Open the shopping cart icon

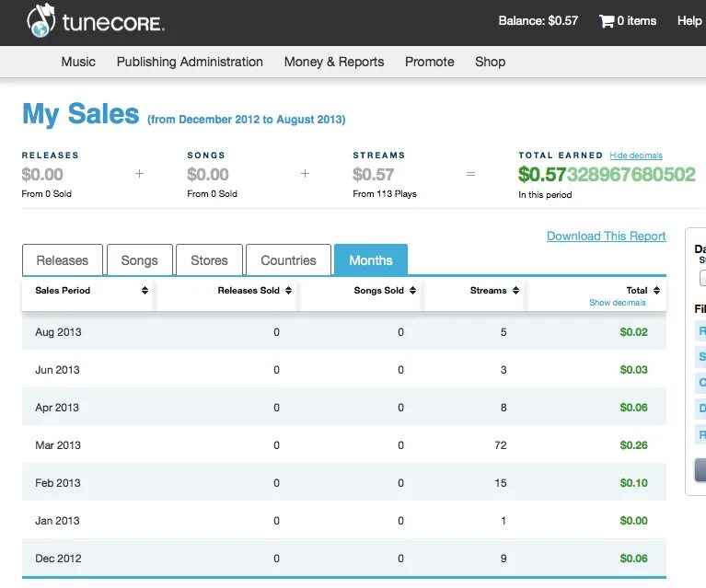click(607, 20)
